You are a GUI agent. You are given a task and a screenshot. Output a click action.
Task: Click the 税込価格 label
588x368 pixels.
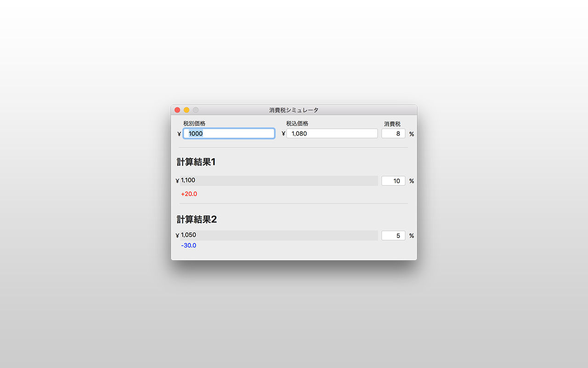[297, 123]
